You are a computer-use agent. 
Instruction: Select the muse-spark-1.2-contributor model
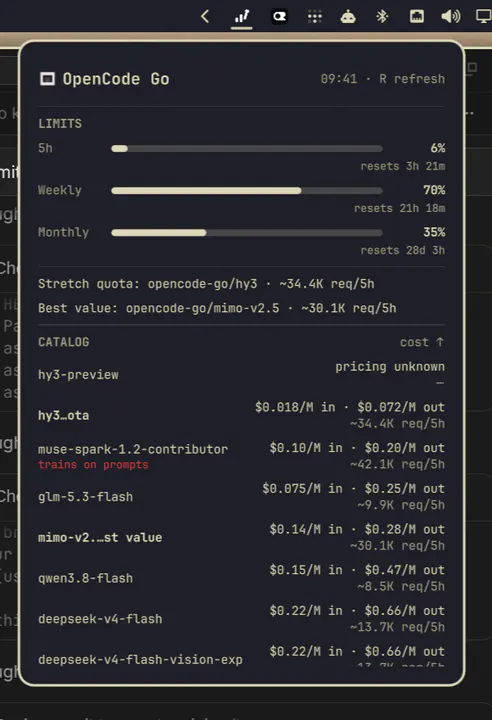coord(133,449)
